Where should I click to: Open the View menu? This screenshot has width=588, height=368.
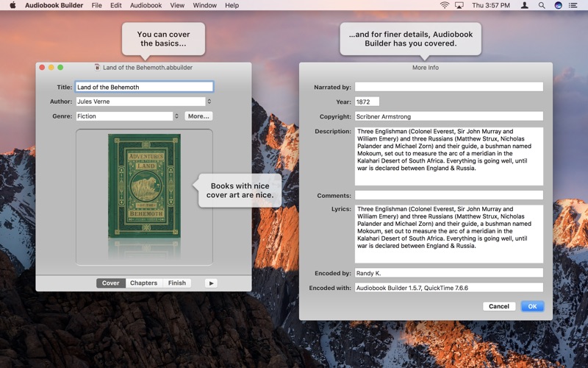(177, 5)
